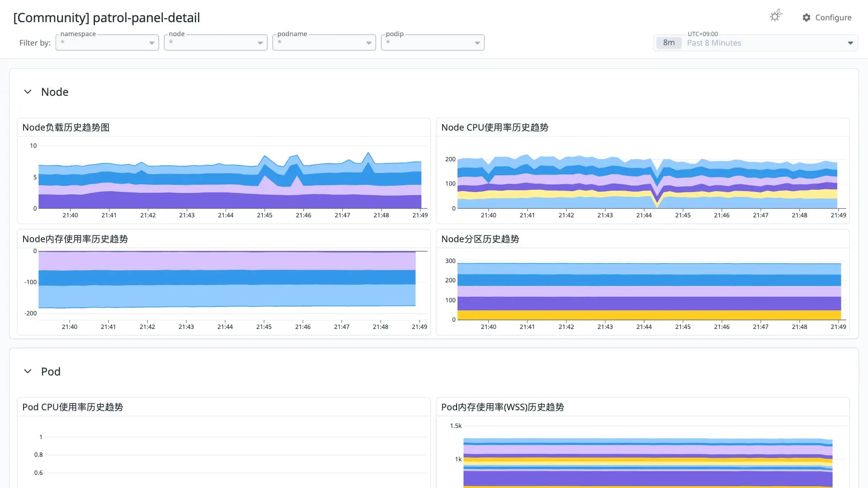868x488 pixels.
Task: Click the yellow band in Node分区 chart
Action: [x=649, y=315]
